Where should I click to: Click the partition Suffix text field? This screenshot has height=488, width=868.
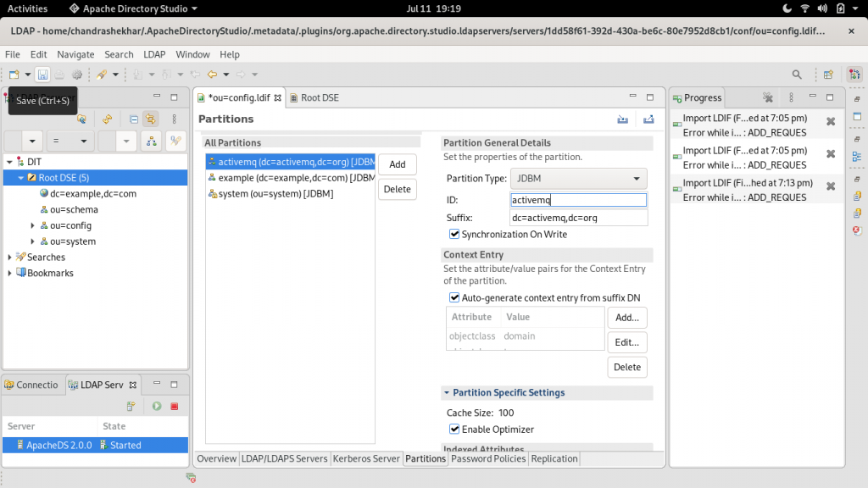[x=578, y=218]
